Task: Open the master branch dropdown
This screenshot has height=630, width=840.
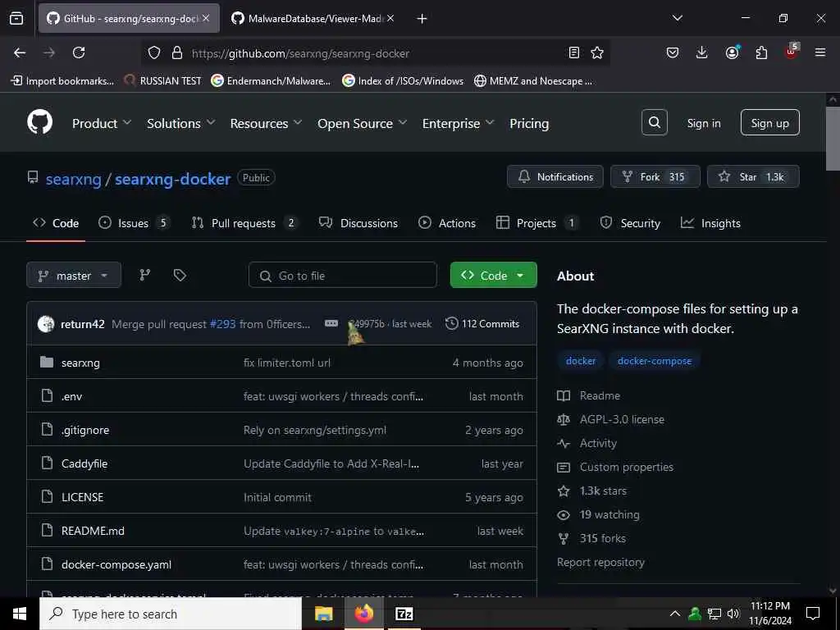Action: click(74, 276)
